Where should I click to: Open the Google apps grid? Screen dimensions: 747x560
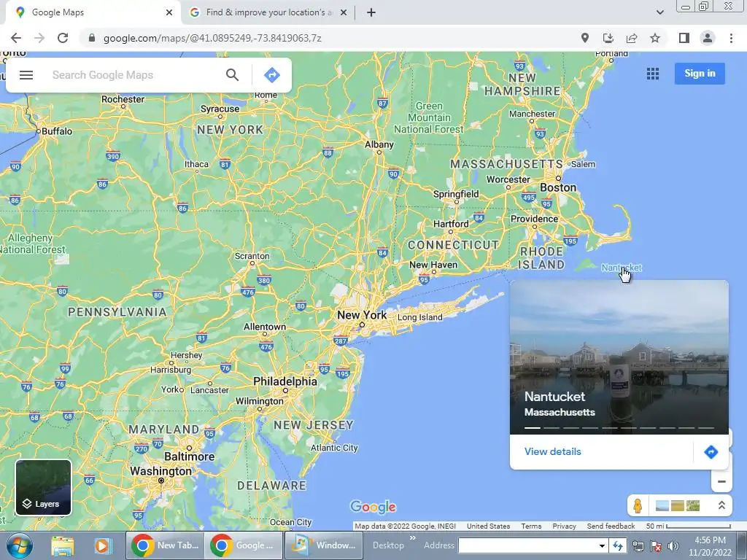coord(653,74)
